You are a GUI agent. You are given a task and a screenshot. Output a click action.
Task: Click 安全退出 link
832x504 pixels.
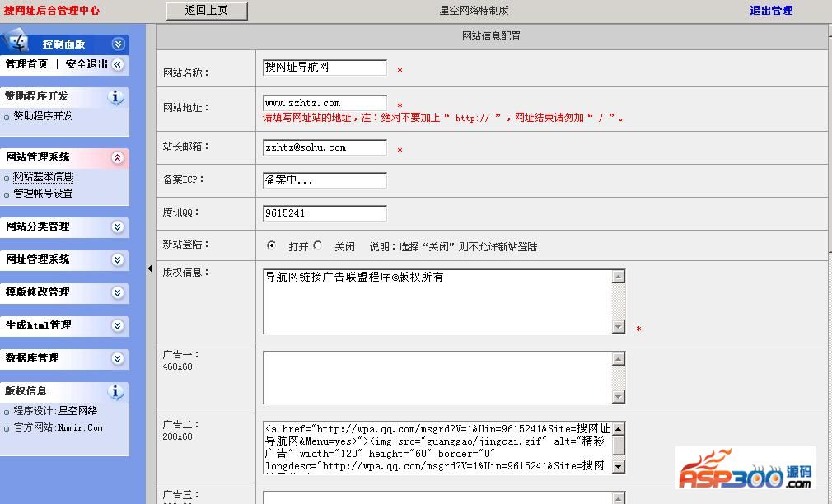point(86,64)
